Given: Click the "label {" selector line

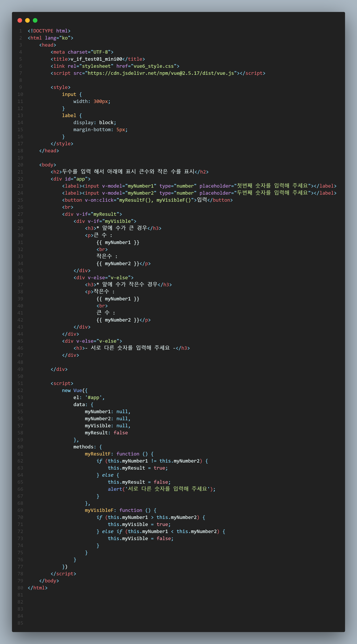Looking at the screenshot, I should (x=72, y=116).
